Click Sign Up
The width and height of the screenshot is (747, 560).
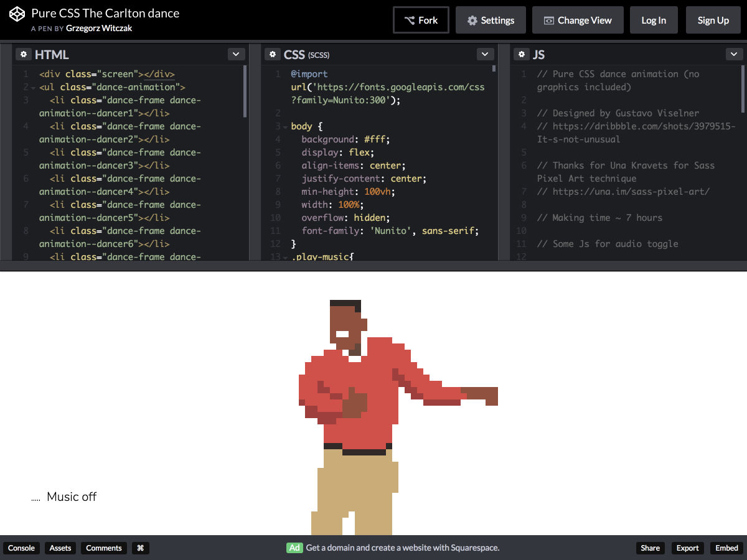coord(713,20)
